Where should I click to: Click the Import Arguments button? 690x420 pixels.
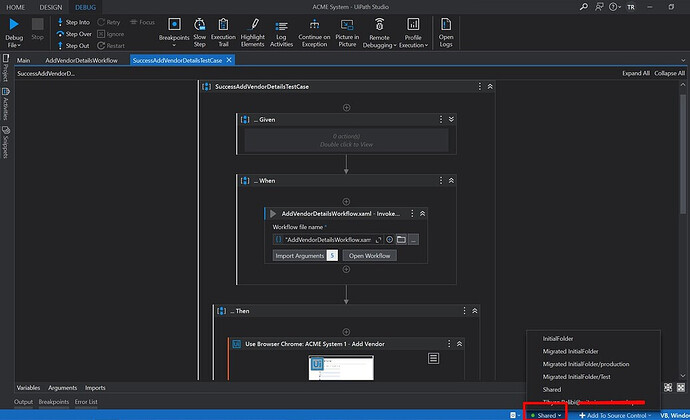(305, 256)
